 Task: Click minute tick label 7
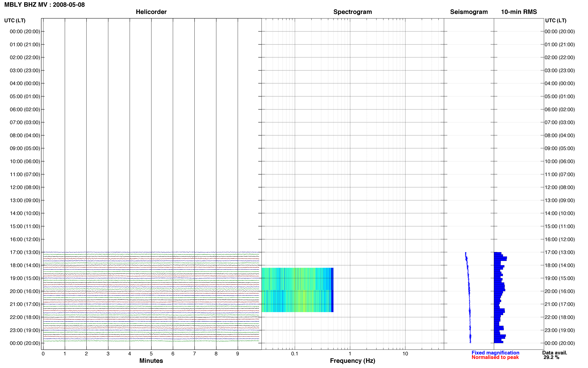tap(195, 354)
